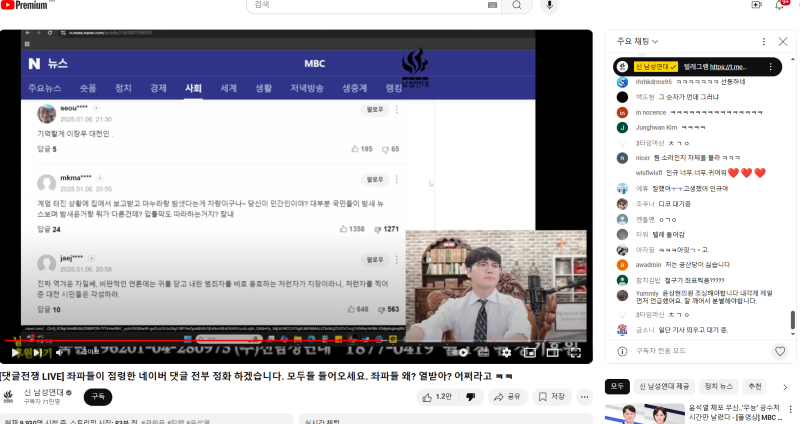
Task: Open the create video menu
Action: click(756, 5)
